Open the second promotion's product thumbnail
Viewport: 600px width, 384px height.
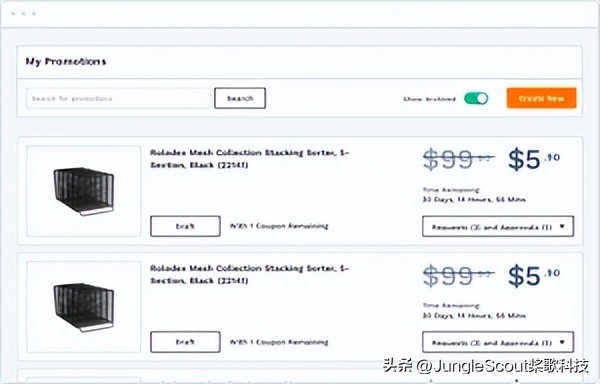pyautogui.click(x=84, y=307)
